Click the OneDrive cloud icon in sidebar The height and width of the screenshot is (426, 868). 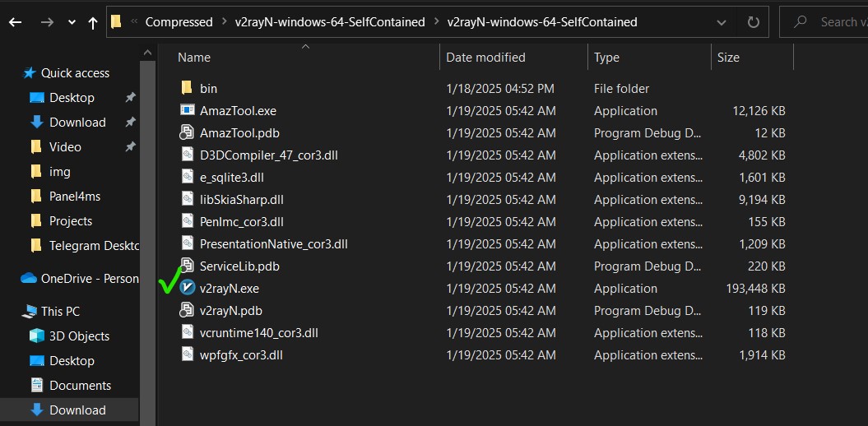tap(30, 279)
